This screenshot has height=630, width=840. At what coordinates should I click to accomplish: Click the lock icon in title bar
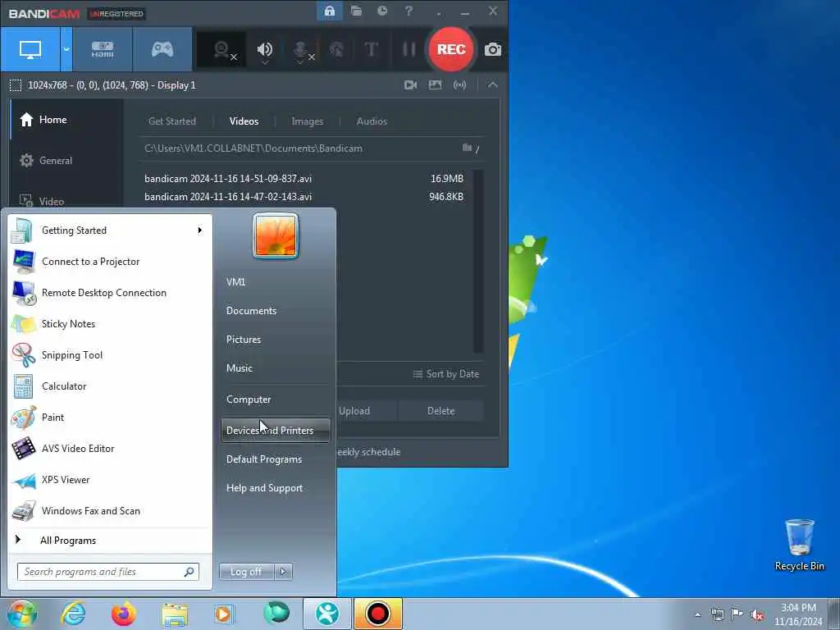point(330,11)
